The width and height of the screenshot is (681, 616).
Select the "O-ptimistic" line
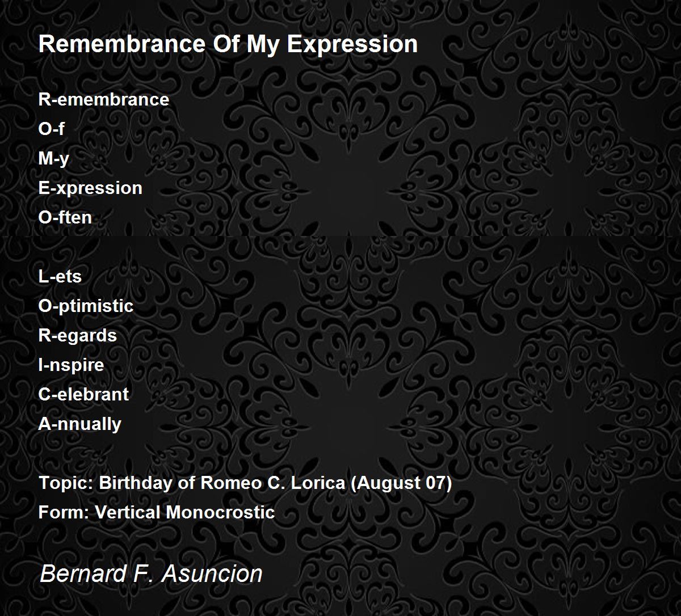click(86, 306)
